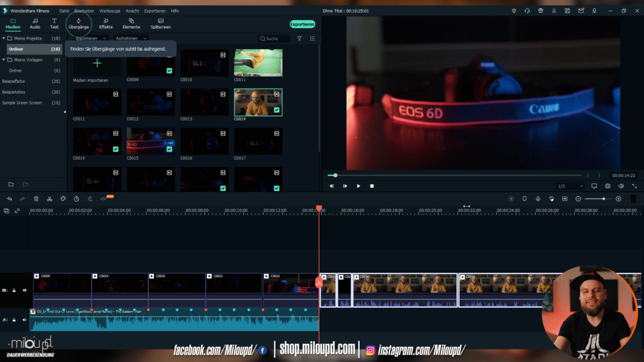The image size is (644, 362).
Task: Click the Suche search field
Action: 274,38
